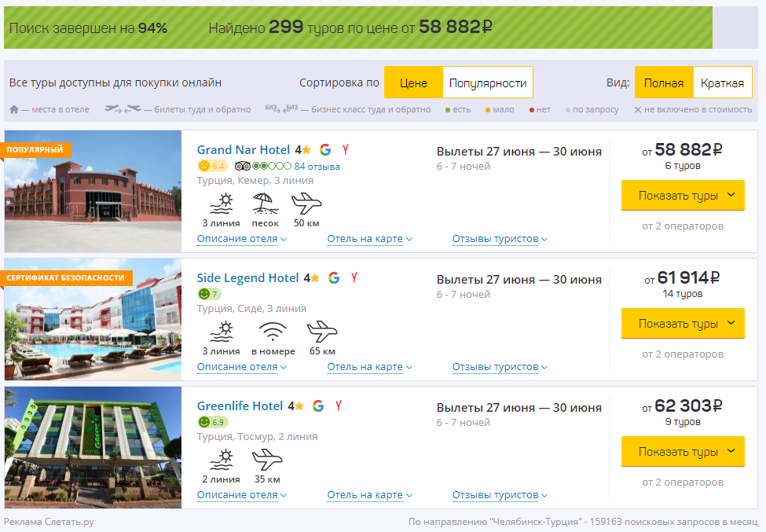766x532 pixels.
Task: Click Yandex icon next to Side Legend Hotel
Action: pos(354,277)
